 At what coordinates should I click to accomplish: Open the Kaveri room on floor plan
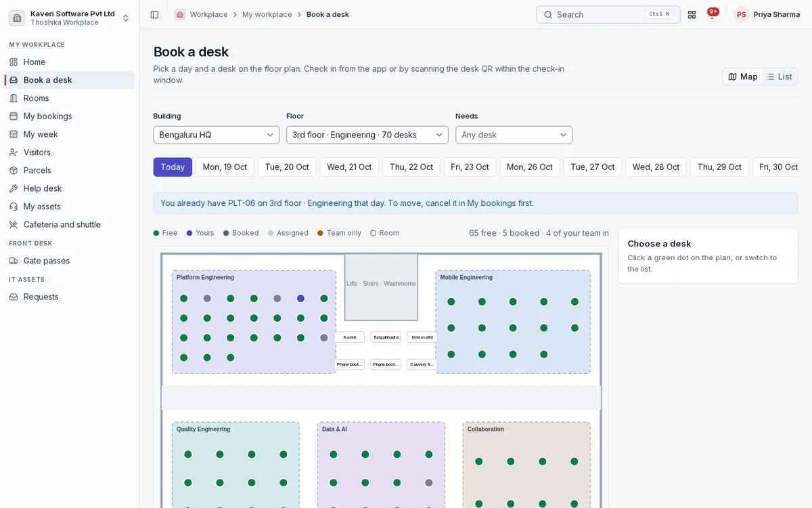coord(350,337)
